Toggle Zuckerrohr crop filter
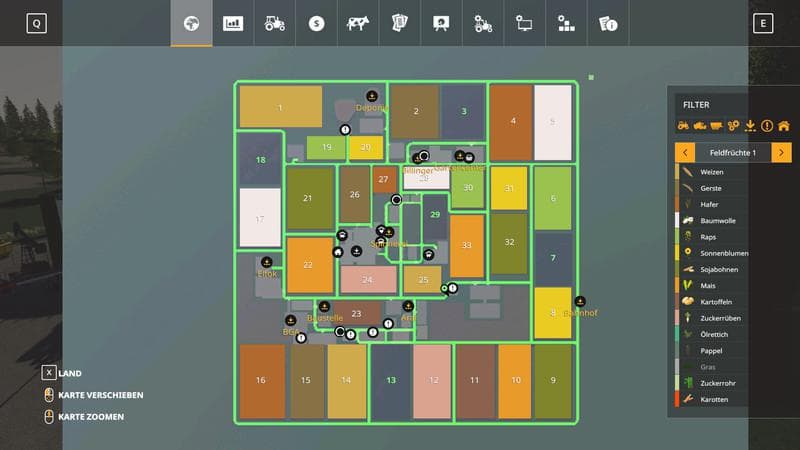 coord(711,383)
